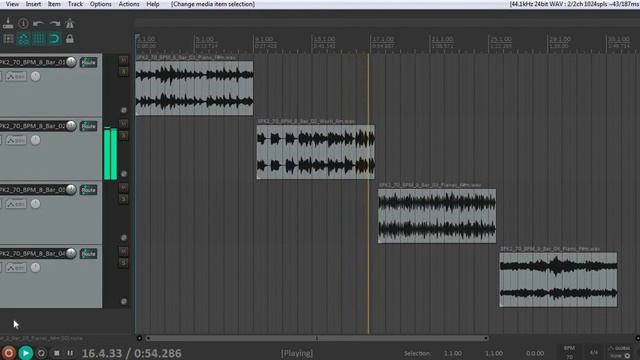Mute the Bar_03 track

(123, 188)
